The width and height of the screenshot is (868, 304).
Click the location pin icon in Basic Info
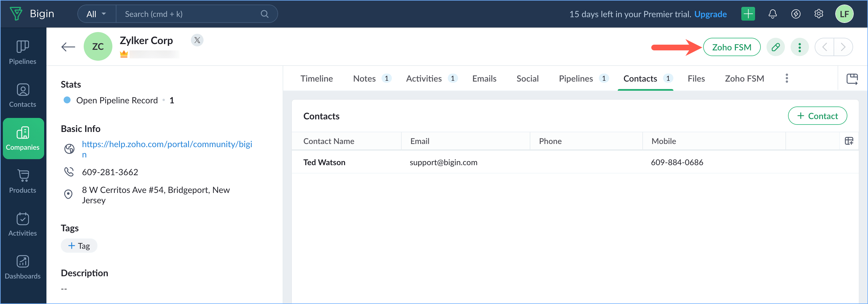[69, 194]
